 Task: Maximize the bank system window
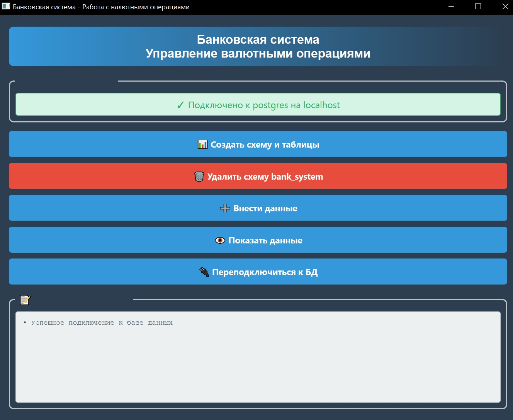coord(478,7)
